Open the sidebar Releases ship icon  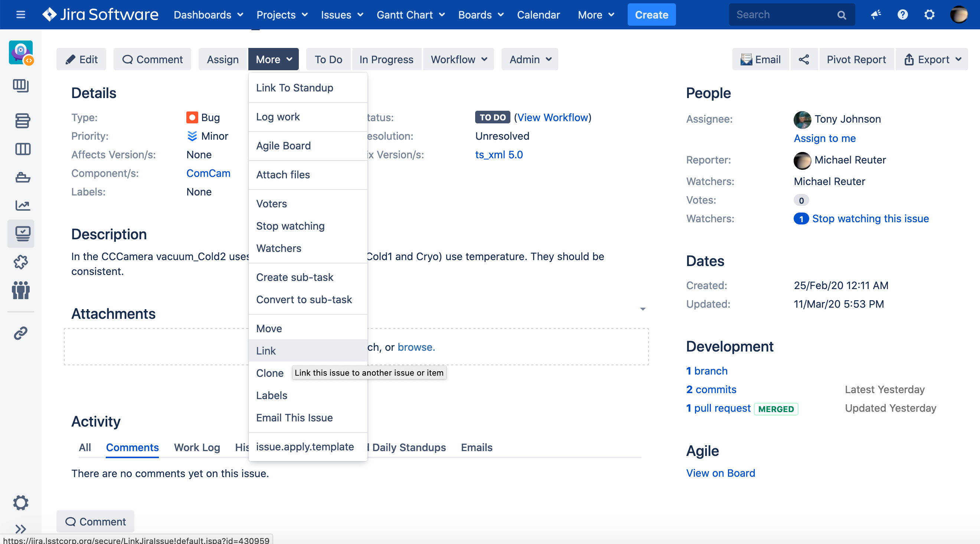[22, 177]
